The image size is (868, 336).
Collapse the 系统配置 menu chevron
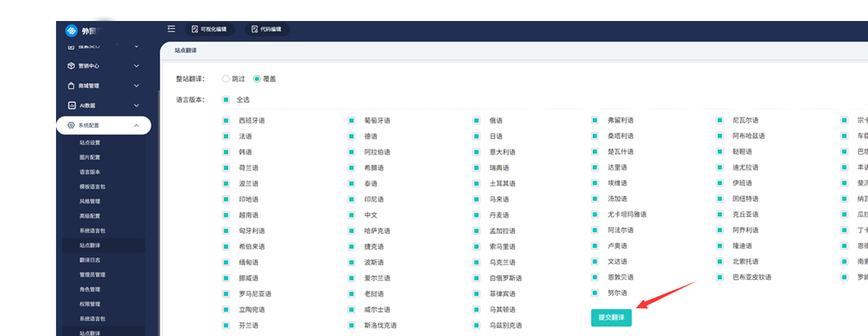click(x=136, y=126)
